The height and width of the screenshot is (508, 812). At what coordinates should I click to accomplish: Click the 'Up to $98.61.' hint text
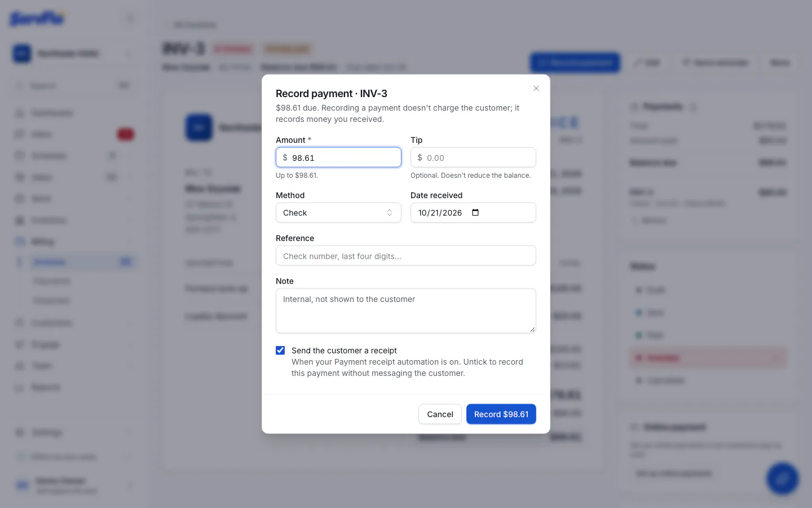(x=297, y=176)
